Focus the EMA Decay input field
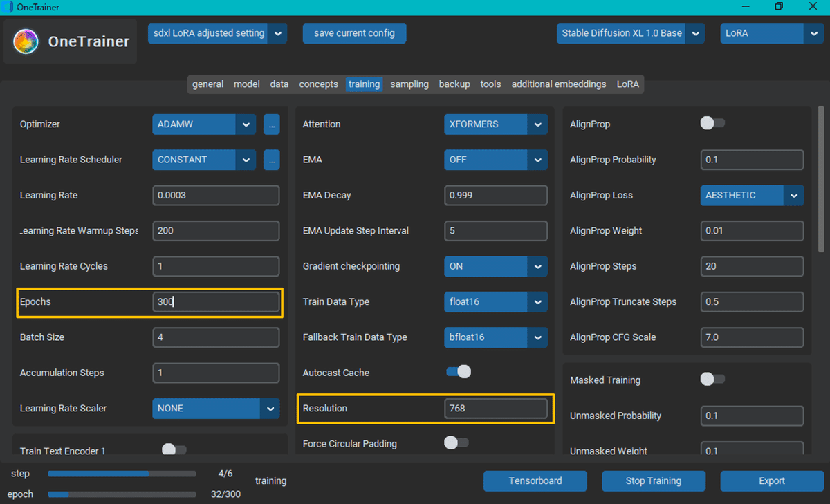Image resolution: width=830 pixels, height=504 pixels. point(496,196)
